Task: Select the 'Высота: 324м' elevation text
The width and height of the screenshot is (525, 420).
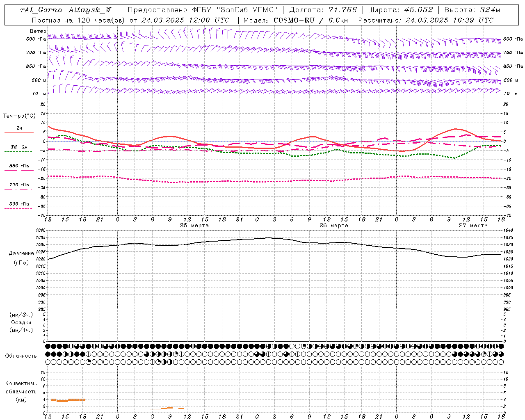Action: tap(472, 10)
